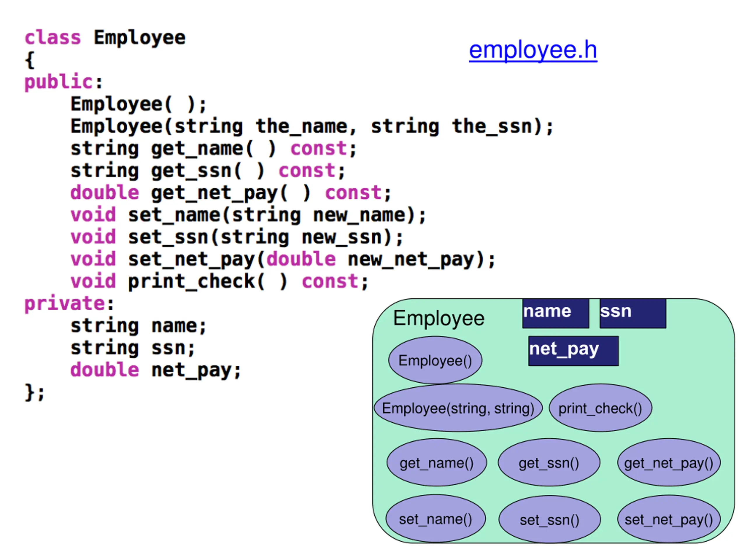The width and height of the screenshot is (747, 560).
Task: Select the get_net_pay() oval
Action: (x=669, y=463)
